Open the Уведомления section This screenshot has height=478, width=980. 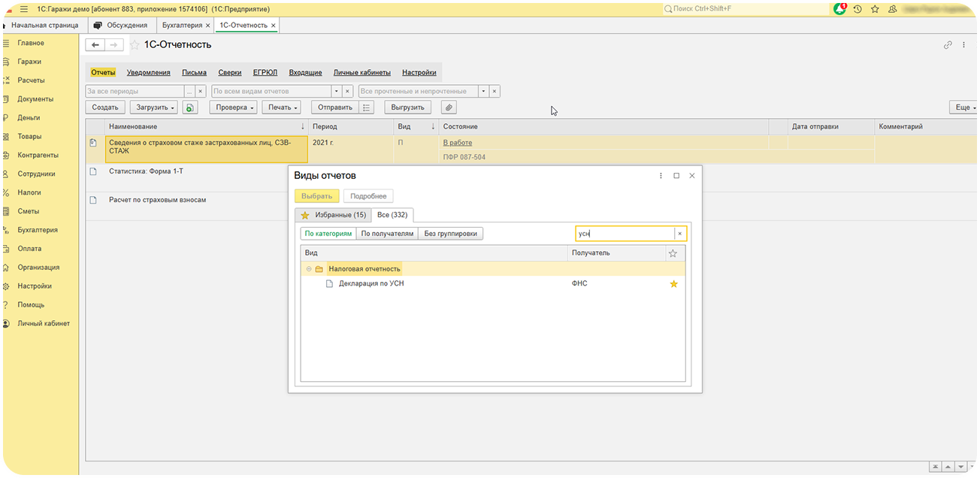(148, 73)
